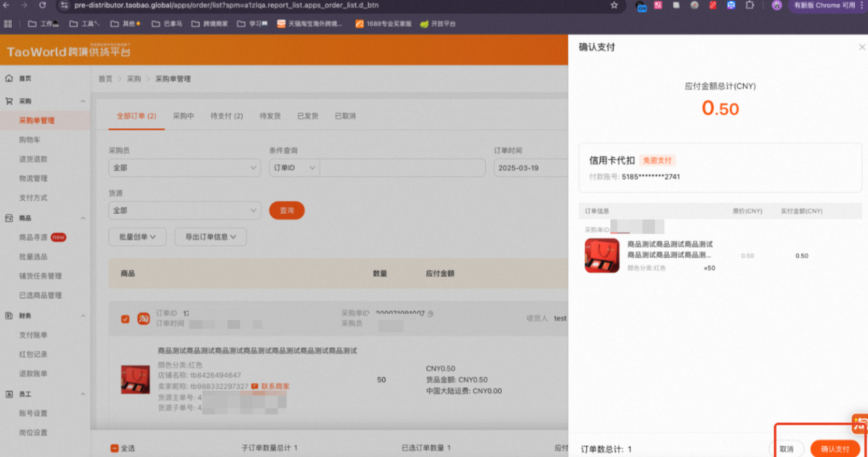The width and height of the screenshot is (868, 457).
Task: Click the icon beside 员工 sidebar section
Action: click(9, 394)
